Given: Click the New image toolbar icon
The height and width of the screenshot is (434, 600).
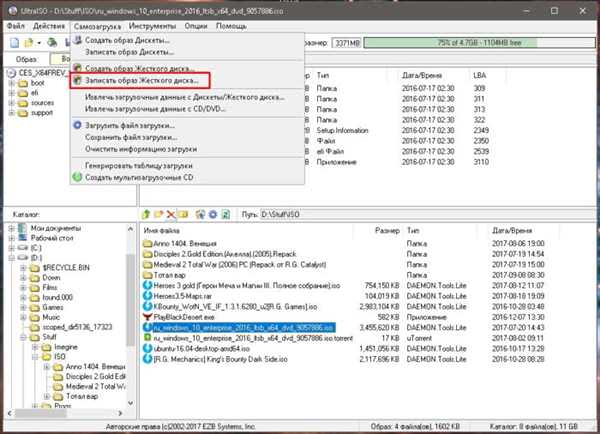Looking at the screenshot, I should coord(14,42).
